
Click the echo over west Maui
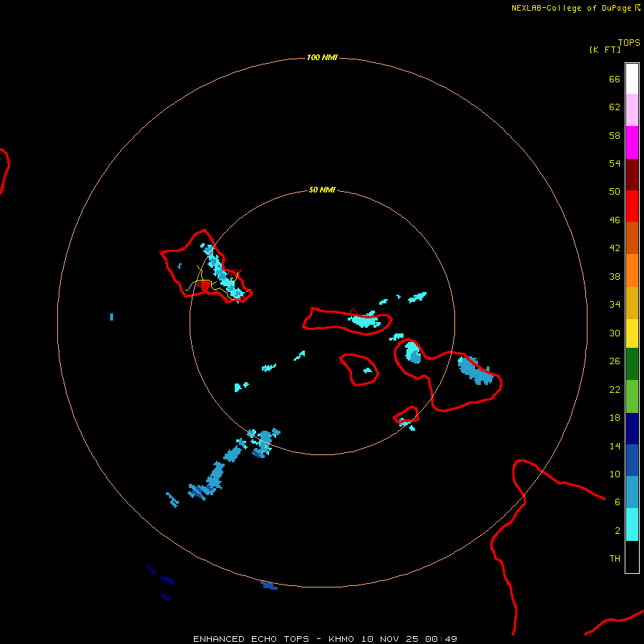pyautogui.click(x=413, y=352)
